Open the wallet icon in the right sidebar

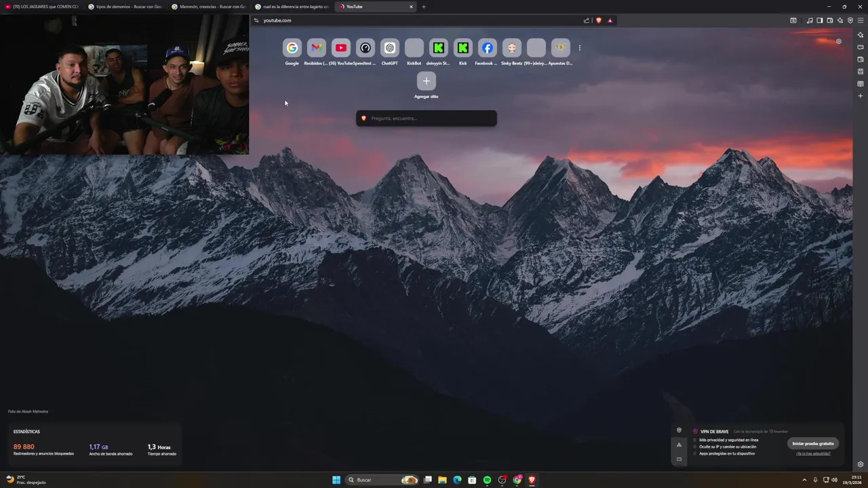point(861,60)
